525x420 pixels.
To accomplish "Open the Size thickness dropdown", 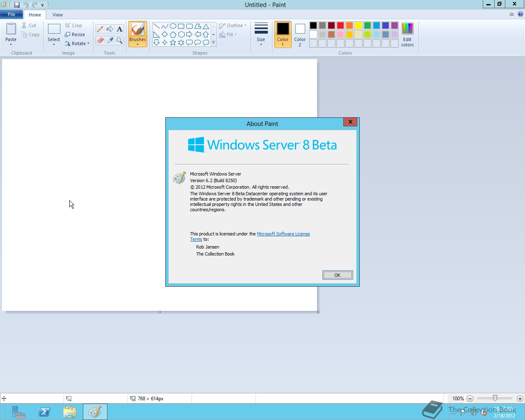I will [x=261, y=34].
